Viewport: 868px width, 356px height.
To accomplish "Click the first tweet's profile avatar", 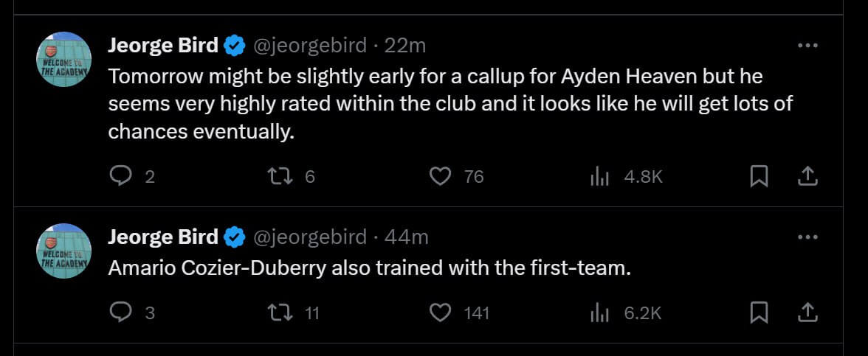I will tap(63, 59).
